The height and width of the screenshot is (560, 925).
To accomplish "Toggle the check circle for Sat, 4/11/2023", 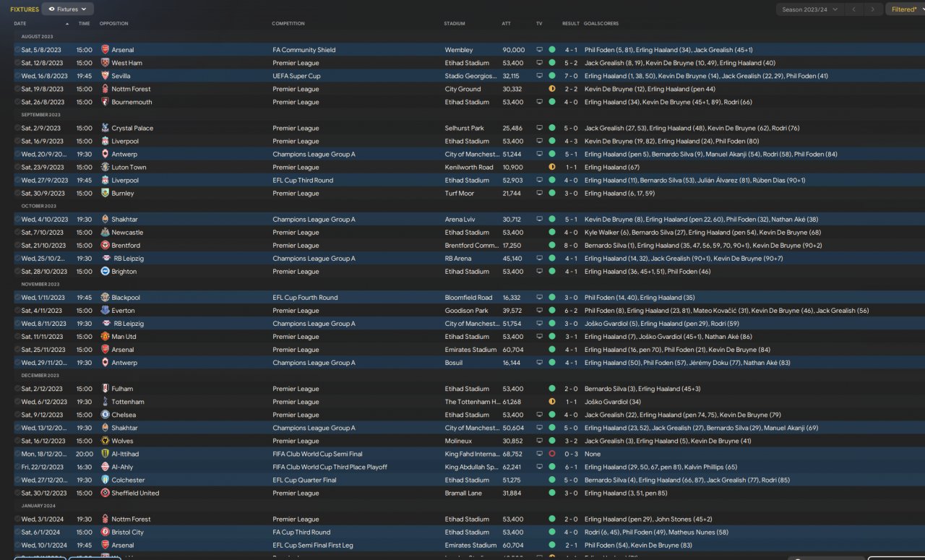I will pos(17,310).
